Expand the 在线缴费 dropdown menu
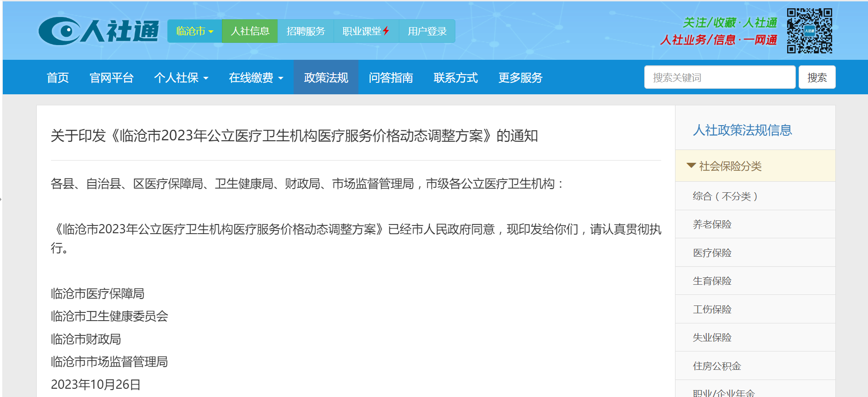This screenshot has width=868, height=397. pos(256,78)
